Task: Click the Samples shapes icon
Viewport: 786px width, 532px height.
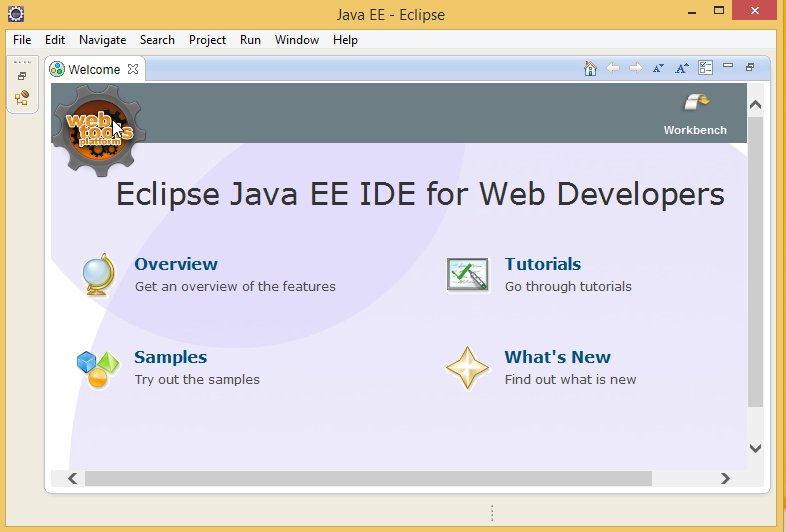Action: 98,369
